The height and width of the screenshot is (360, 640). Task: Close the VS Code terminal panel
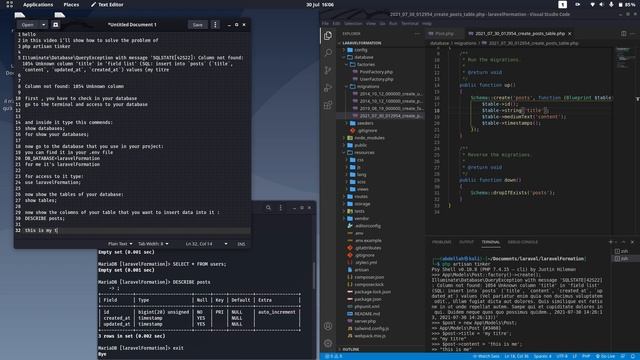(x=632, y=242)
